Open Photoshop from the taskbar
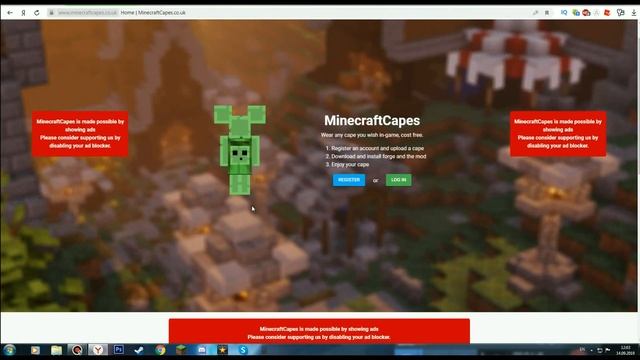This screenshot has height=360, width=640. [119, 350]
